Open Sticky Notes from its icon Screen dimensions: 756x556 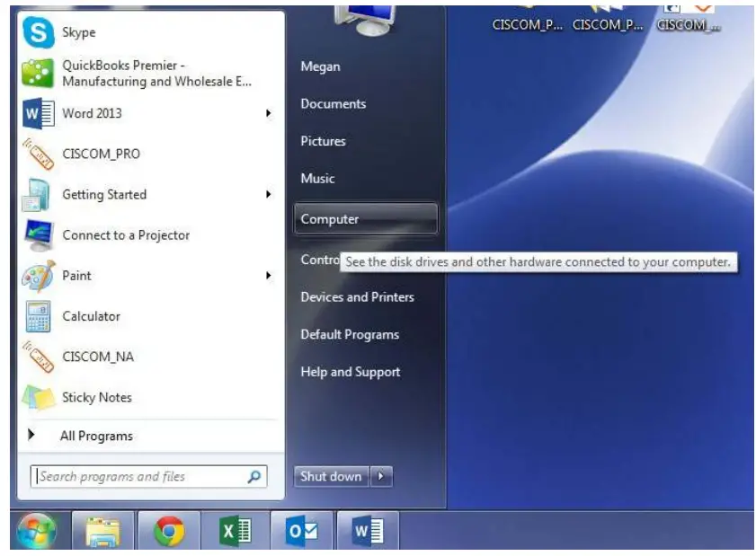click(x=38, y=398)
